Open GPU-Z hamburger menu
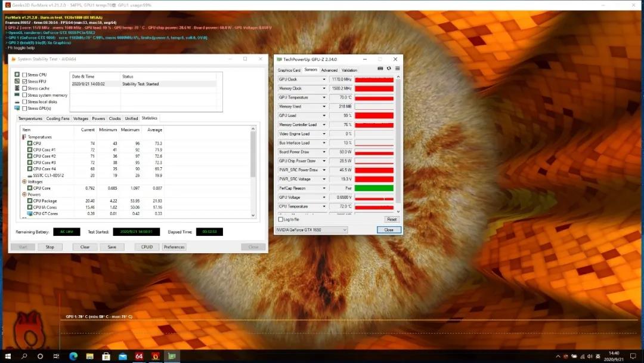644x363 pixels. coord(397,69)
